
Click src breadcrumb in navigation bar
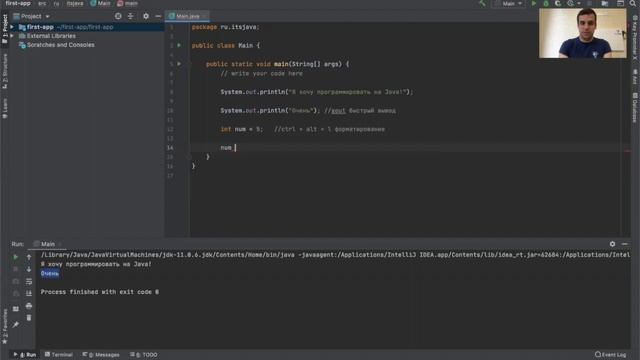(42, 3)
